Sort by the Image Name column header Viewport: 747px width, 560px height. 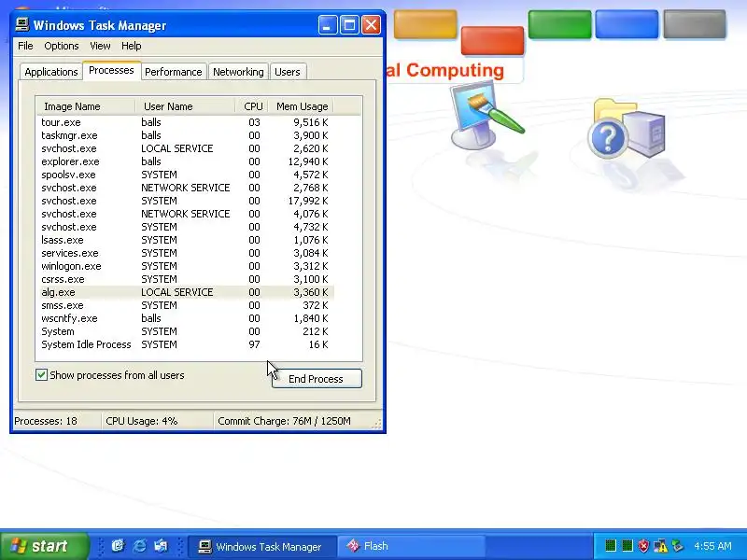[x=86, y=106]
